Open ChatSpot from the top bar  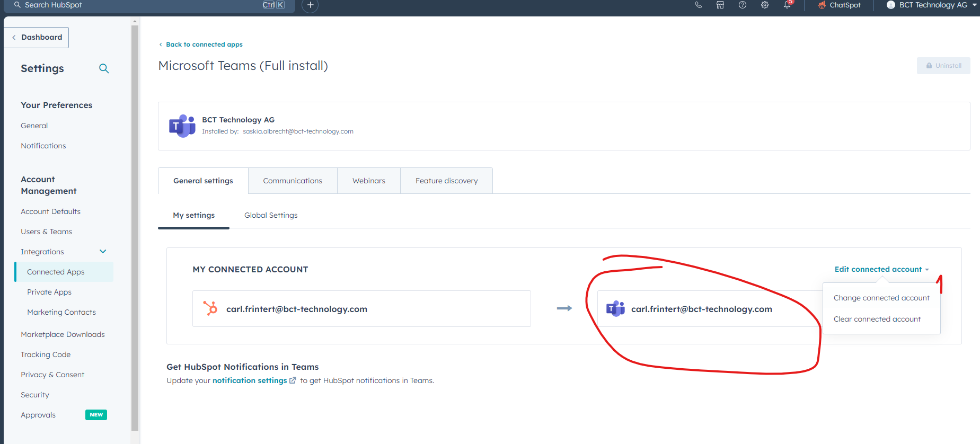tap(839, 5)
